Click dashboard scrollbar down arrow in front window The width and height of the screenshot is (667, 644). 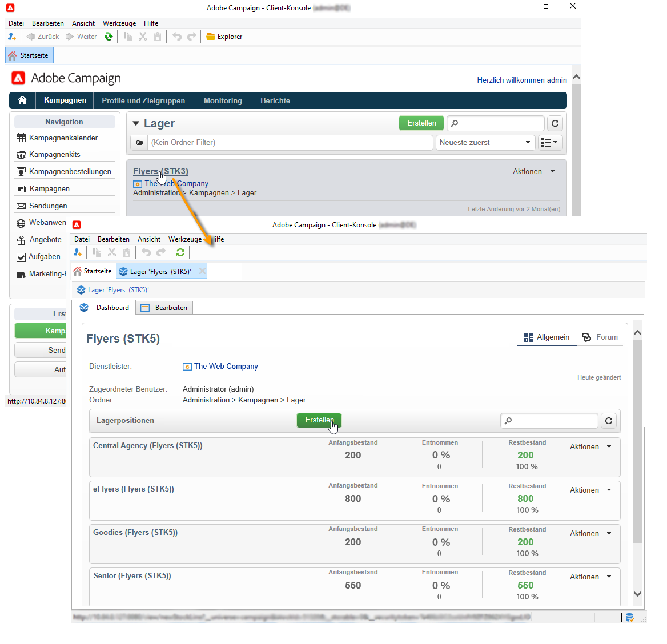tap(637, 594)
